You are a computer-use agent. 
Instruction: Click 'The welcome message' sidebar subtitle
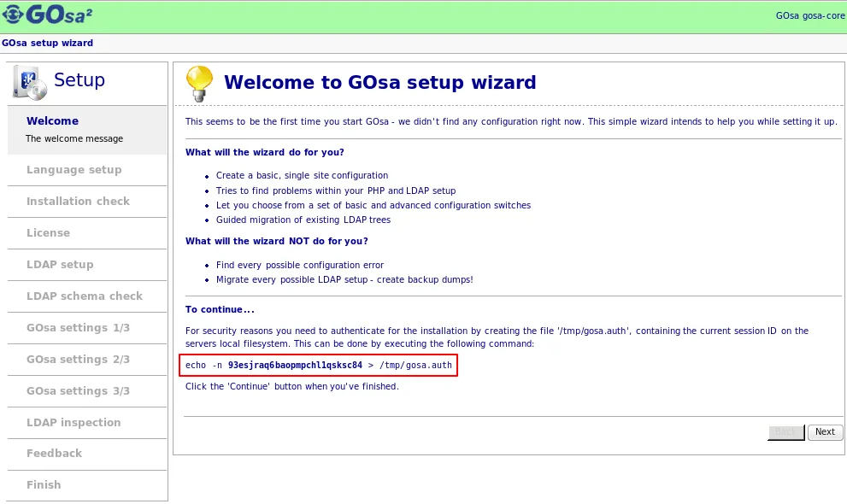[x=74, y=138]
